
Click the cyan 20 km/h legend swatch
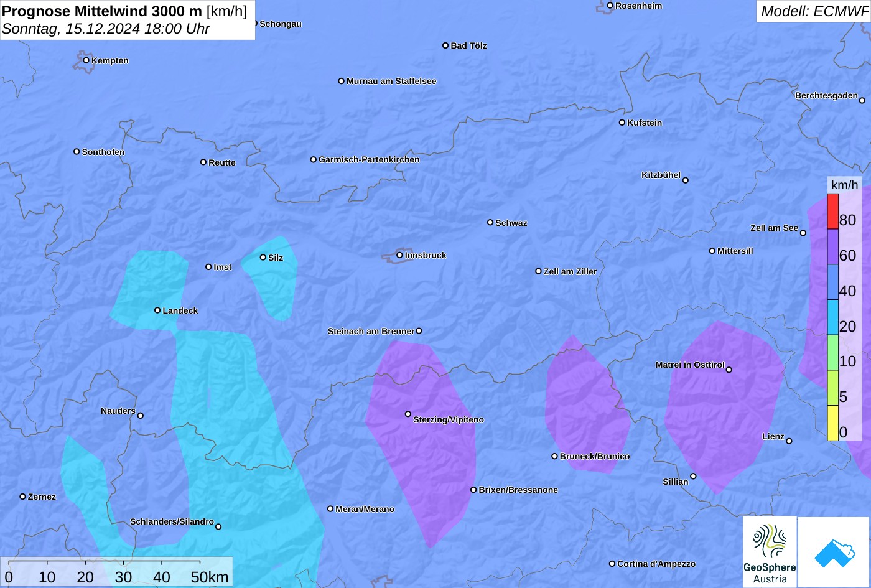coord(832,317)
